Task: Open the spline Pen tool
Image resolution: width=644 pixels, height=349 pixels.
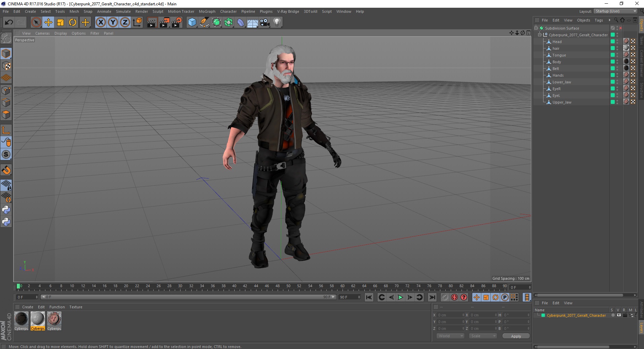Action: pyautogui.click(x=204, y=23)
